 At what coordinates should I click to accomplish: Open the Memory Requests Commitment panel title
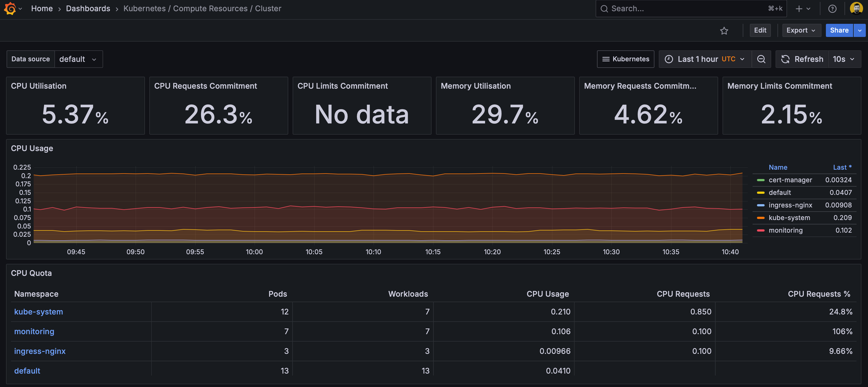pyautogui.click(x=640, y=86)
